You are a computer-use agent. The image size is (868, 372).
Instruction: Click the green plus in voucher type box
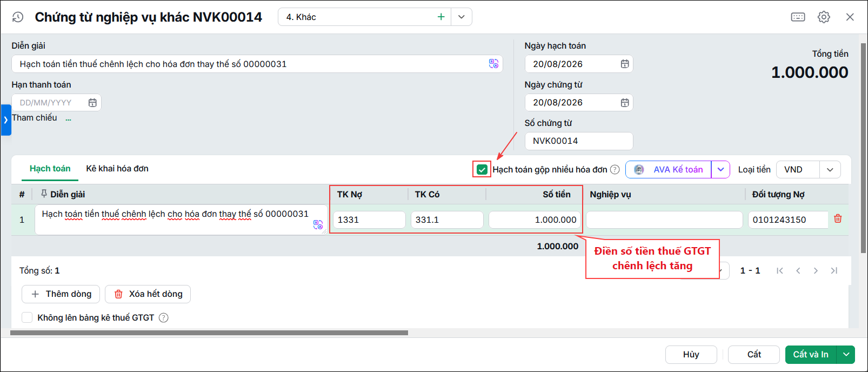[x=441, y=17]
